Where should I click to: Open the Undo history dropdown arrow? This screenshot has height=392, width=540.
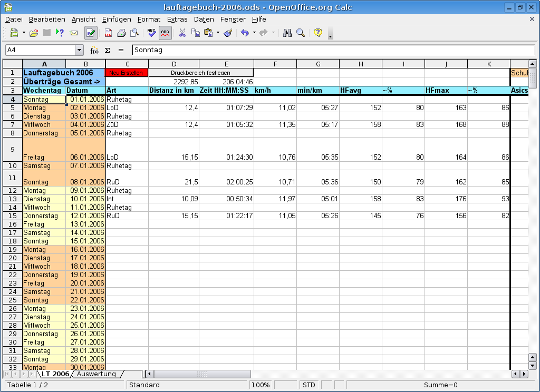click(254, 33)
